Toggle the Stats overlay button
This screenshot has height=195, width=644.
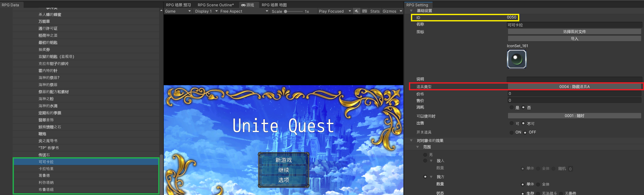(x=375, y=11)
